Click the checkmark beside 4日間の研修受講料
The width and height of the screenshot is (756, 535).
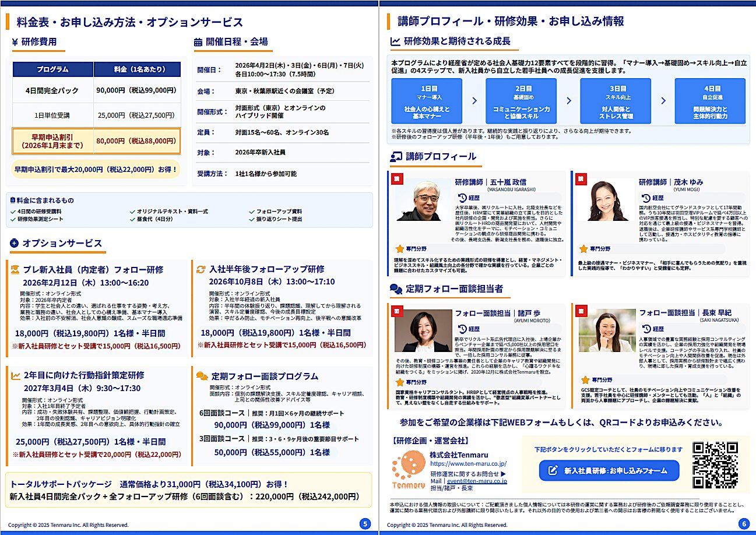coord(13,212)
